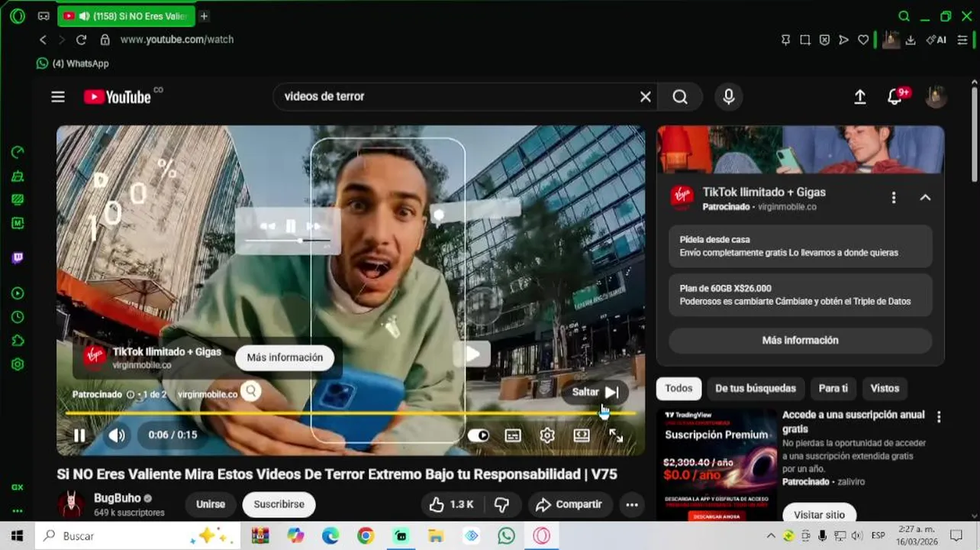
Task: Open the browser AI assistant button
Action: pyautogui.click(x=936, y=40)
